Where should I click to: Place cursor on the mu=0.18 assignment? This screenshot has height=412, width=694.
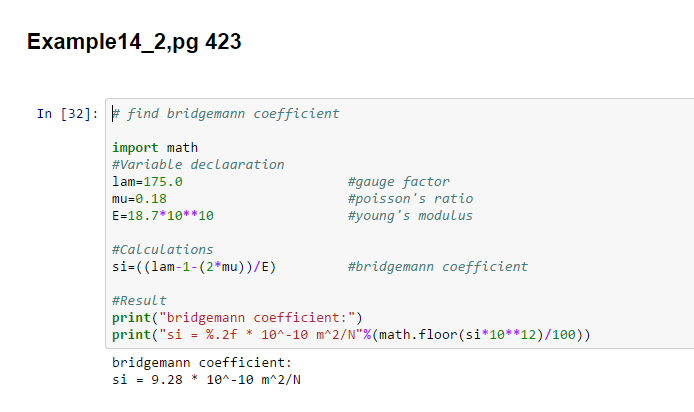(139, 199)
